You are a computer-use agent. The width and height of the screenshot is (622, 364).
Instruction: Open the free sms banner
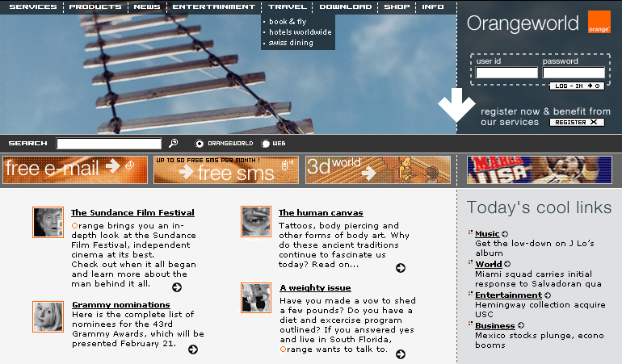tap(226, 169)
